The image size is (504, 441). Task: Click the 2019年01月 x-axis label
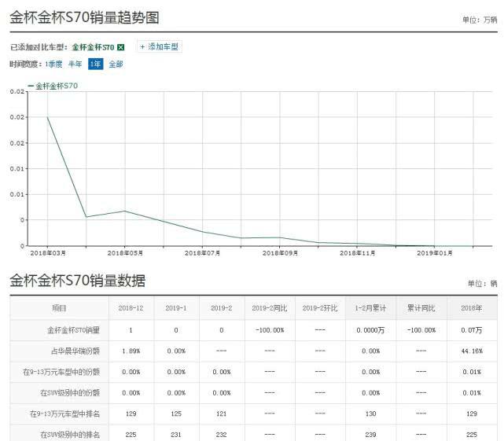(x=435, y=253)
